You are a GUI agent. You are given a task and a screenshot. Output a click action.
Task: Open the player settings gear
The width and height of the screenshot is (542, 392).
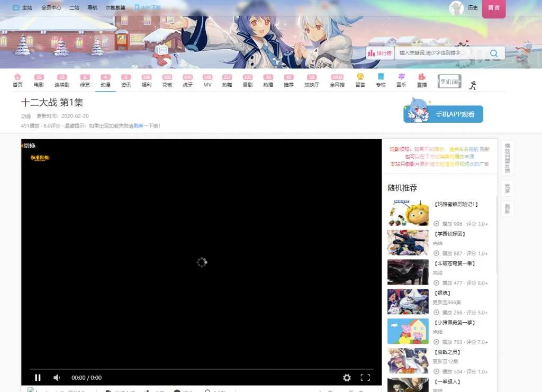click(347, 378)
